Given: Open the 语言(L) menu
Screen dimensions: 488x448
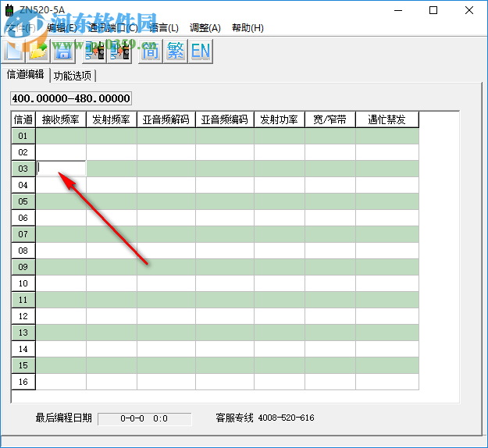Looking at the screenshot, I should (164, 28).
